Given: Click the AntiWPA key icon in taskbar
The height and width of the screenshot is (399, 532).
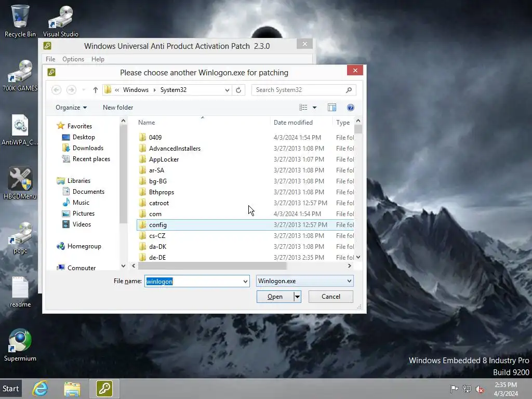Looking at the screenshot, I should point(104,389).
